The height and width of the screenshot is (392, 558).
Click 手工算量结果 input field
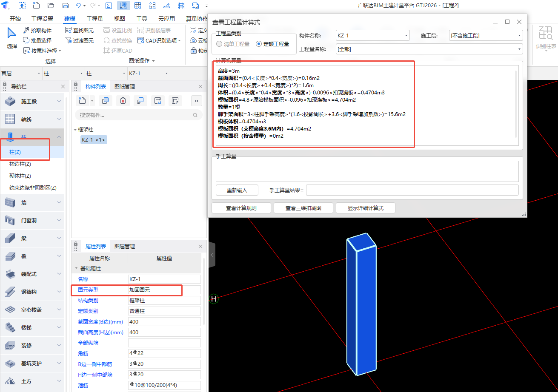pyautogui.click(x=412, y=190)
